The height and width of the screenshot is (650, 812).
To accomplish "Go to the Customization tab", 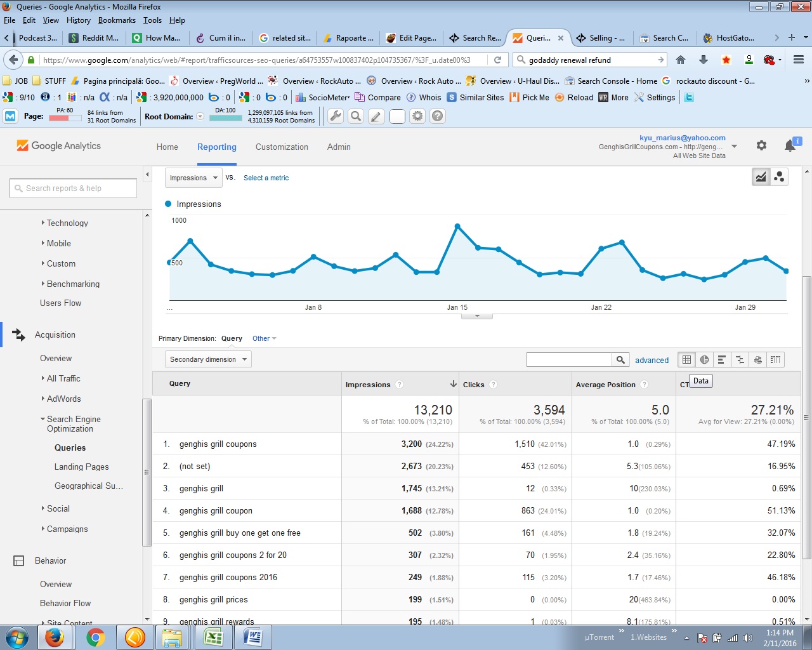I will [282, 147].
